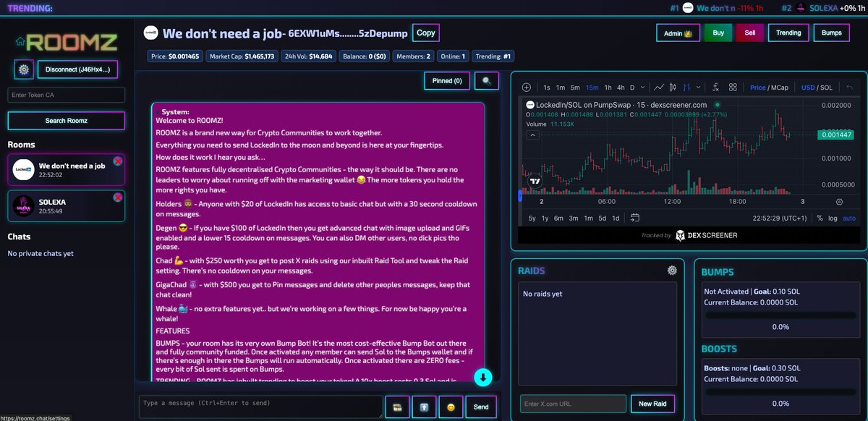Open the Admin panel button
The image size is (868, 421).
[x=678, y=33]
